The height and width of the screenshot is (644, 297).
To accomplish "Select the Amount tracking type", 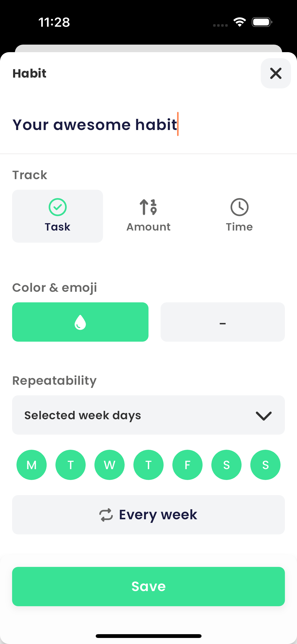I will click(x=148, y=216).
